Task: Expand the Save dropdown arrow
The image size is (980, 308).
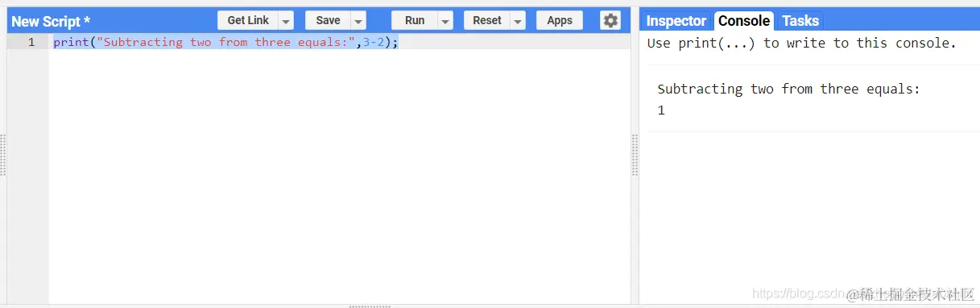Action: click(x=358, y=21)
